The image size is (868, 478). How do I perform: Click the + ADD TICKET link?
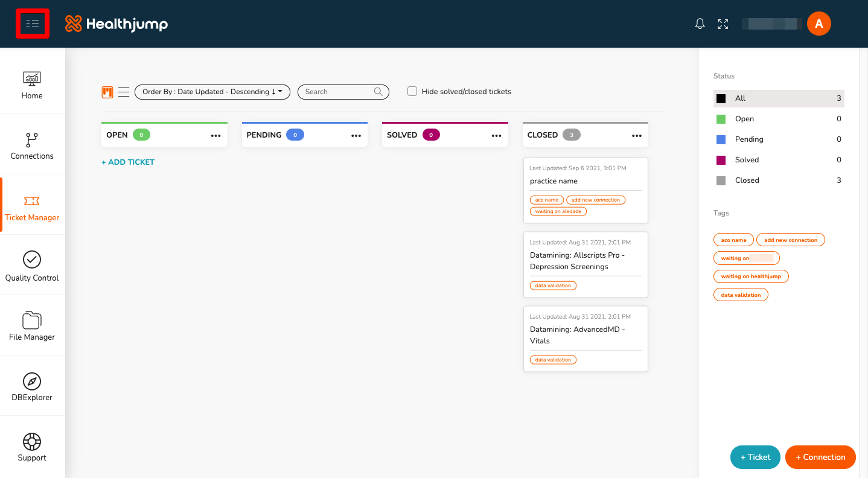128,162
